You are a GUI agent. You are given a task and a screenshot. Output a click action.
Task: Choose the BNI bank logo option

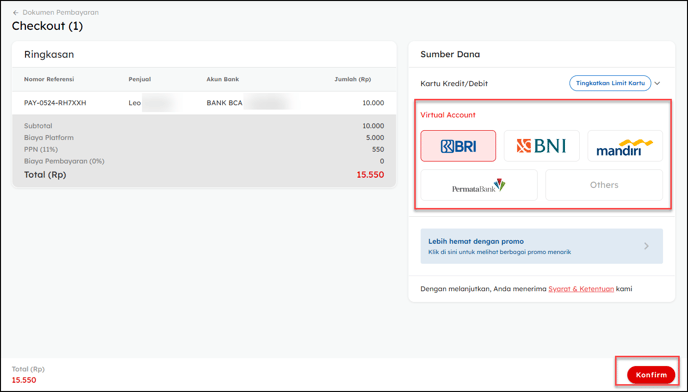(x=541, y=146)
